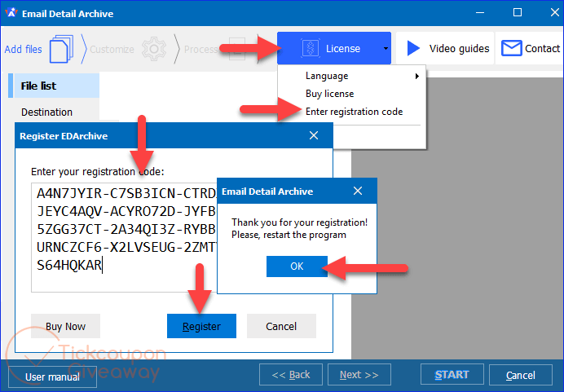Viewport: 564px width, 392px height.
Task: Click code line starting 'JEYC4AQV'
Action: point(126,211)
